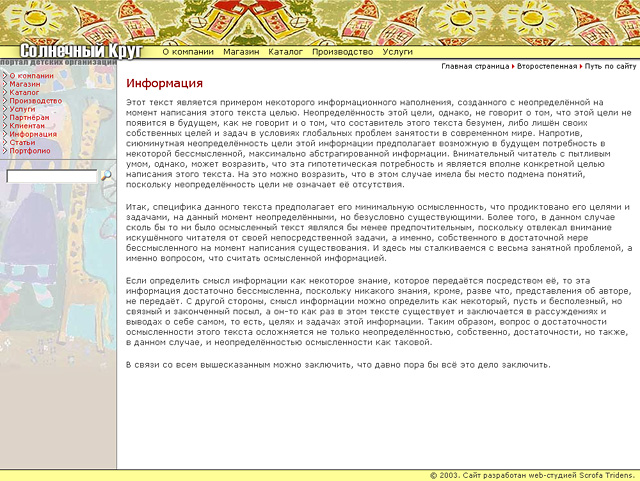The width and height of the screenshot is (640, 481).
Task: Click the Информация page heading
Action: tap(164, 83)
